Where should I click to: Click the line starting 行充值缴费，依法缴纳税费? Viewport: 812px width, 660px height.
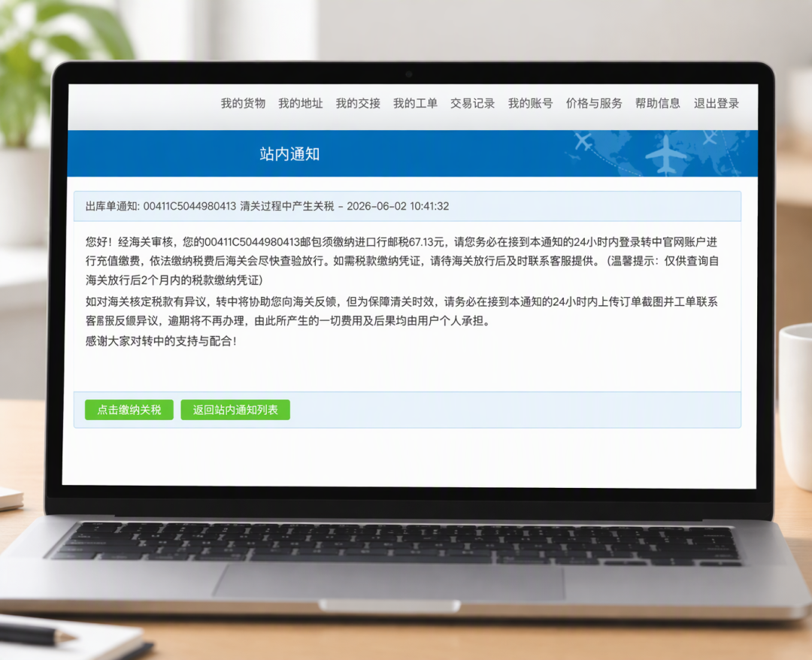pyautogui.click(x=401, y=261)
